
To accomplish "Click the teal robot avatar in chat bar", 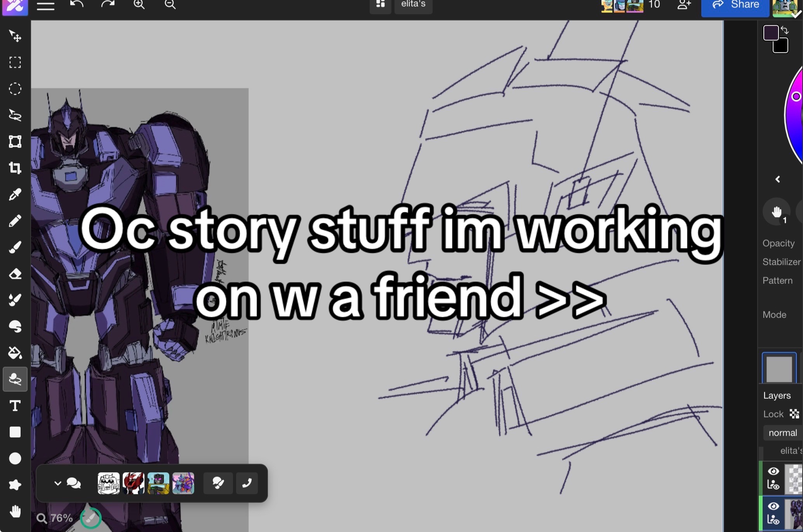I will (x=158, y=483).
